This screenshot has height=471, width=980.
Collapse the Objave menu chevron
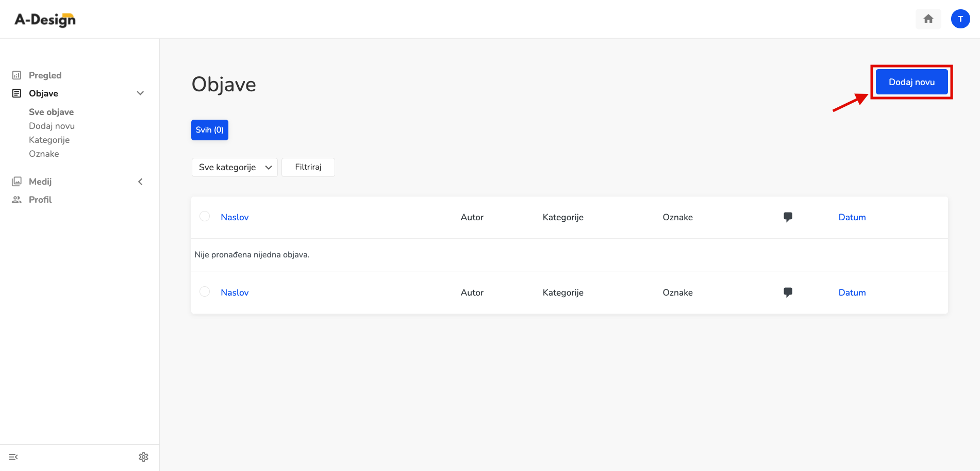[140, 93]
